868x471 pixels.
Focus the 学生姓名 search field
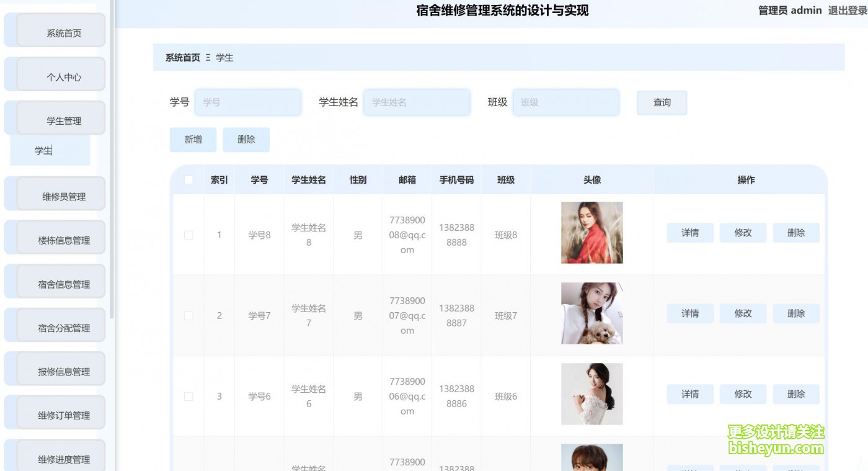(x=417, y=102)
